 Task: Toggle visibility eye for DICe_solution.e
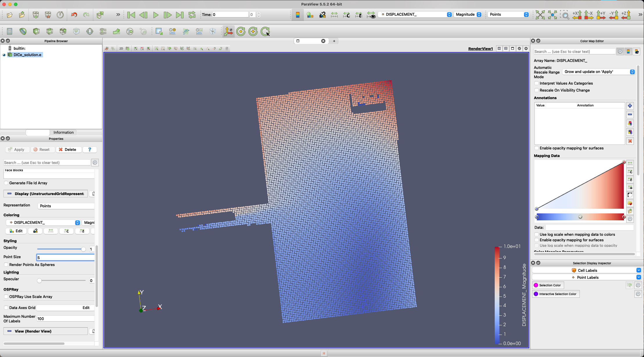[x=4, y=55]
